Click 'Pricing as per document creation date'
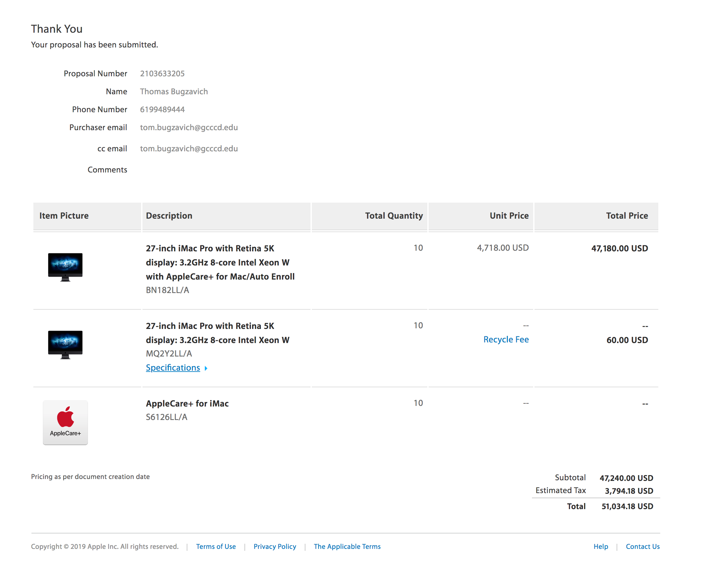 point(90,477)
